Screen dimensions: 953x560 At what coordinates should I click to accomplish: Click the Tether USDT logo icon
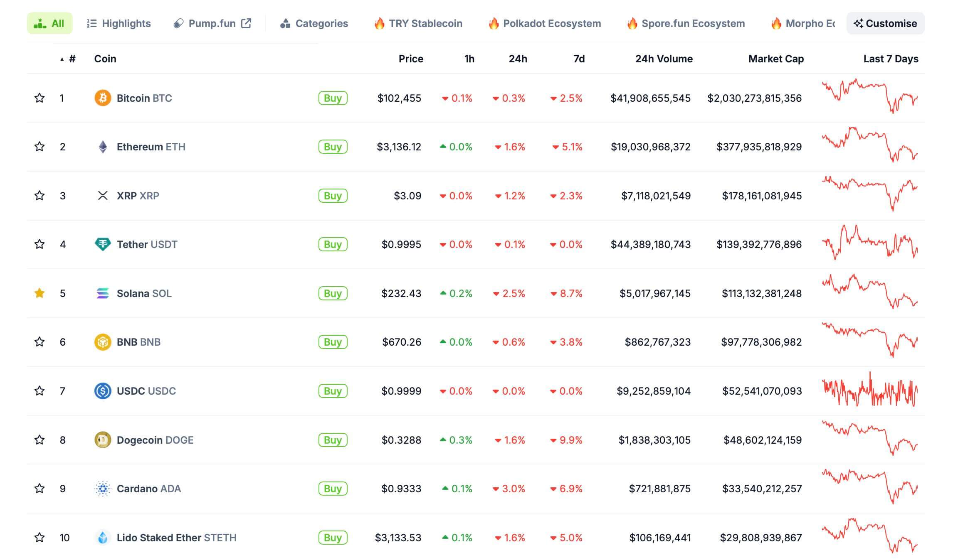pos(103,244)
